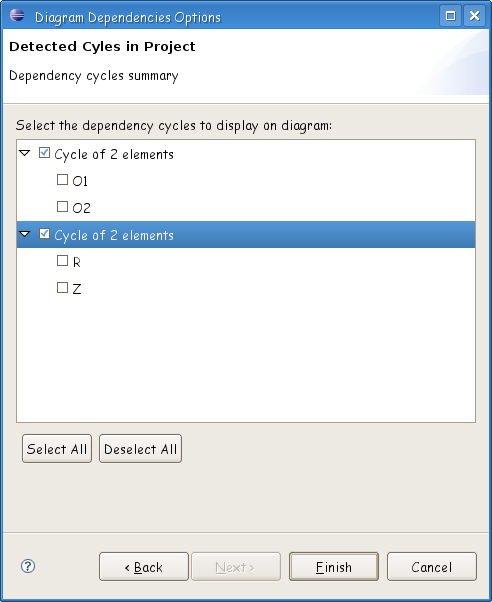Viewport: 492px width, 602px height.
Task: Maximize the Diagram Dependencies Options dialog
Action: pyautogui.click(x=451, y=16)
